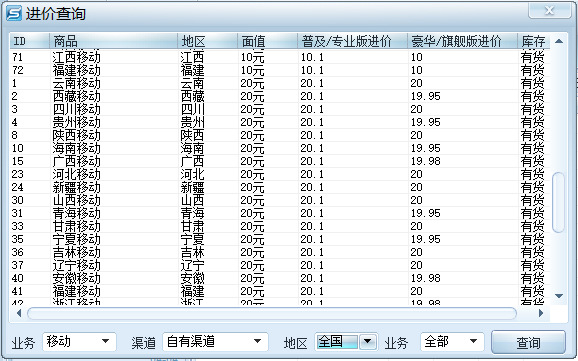Click the 面值 column header
The height and width of the screenshot is (361, 578).
click(x=268, y=41)
